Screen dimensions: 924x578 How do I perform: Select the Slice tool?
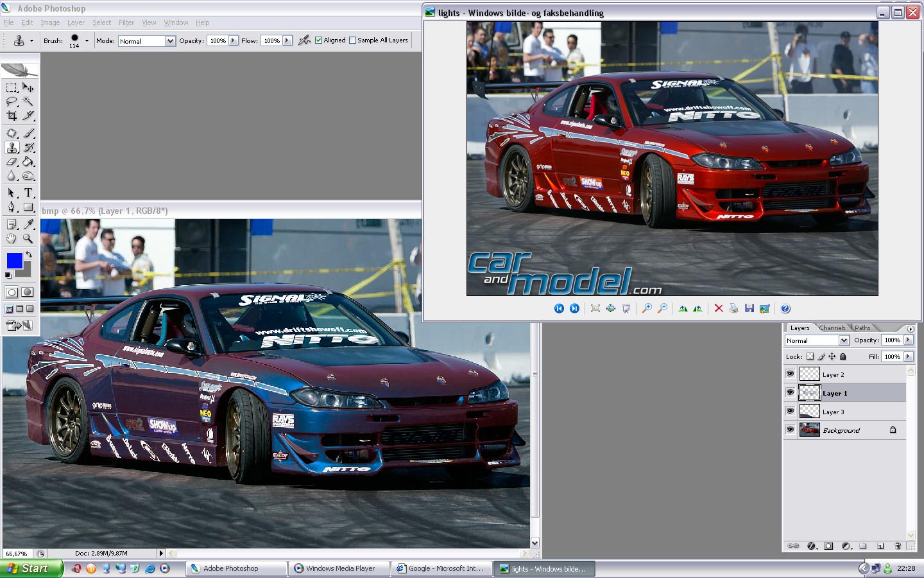pos(28,116)
